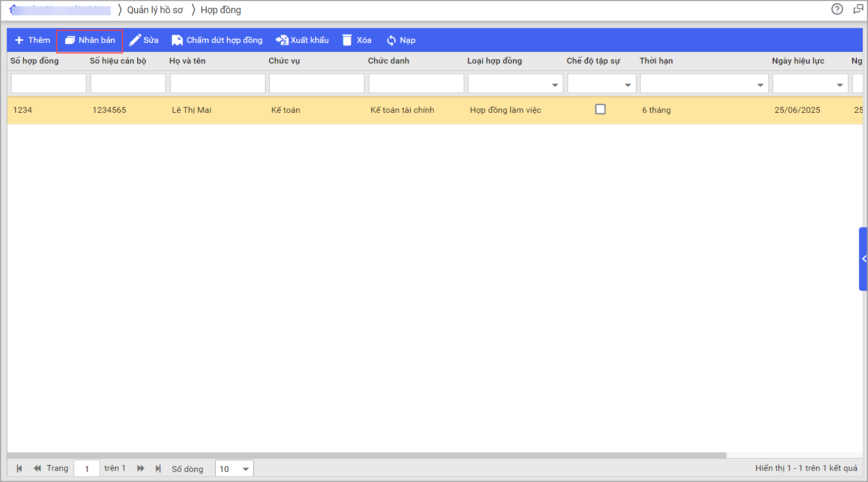
Task: Click the Sửa pencil edit icon
Action: [x=135, y=40]
